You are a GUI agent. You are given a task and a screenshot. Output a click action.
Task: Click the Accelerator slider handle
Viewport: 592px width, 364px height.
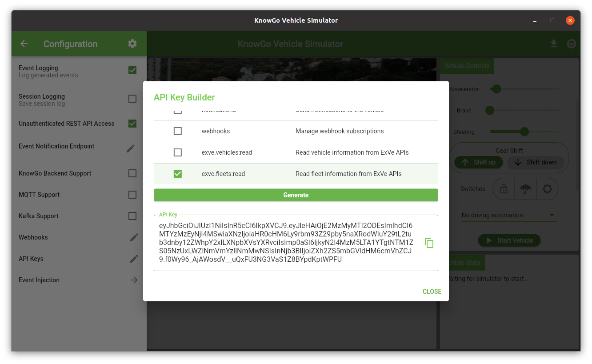pos(497,89)
